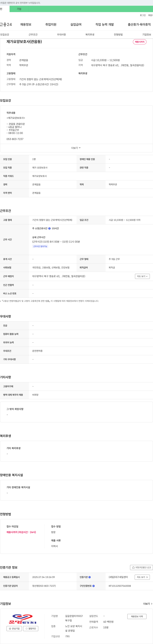The height and width of the screenshot is (644, 153).
Task: Jump to 기업정보 section tab
Action: point(147,35)
